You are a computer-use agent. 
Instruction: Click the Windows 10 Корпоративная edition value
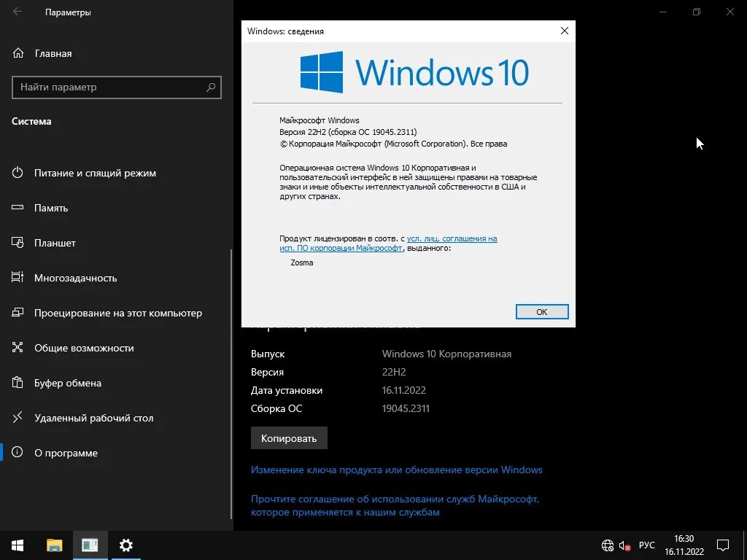446,354
